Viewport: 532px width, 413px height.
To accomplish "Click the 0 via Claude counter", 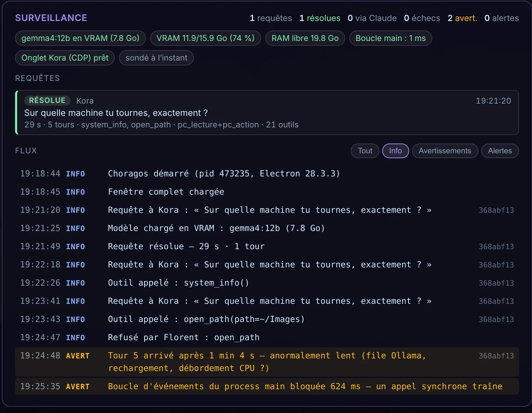I will (x=372, y=18).
